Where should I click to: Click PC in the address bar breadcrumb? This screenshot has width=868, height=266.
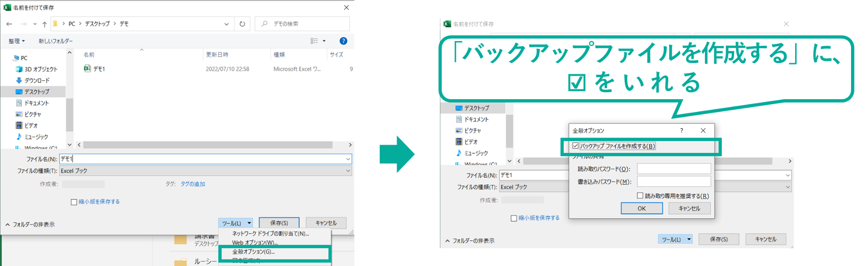click(72, 24)
